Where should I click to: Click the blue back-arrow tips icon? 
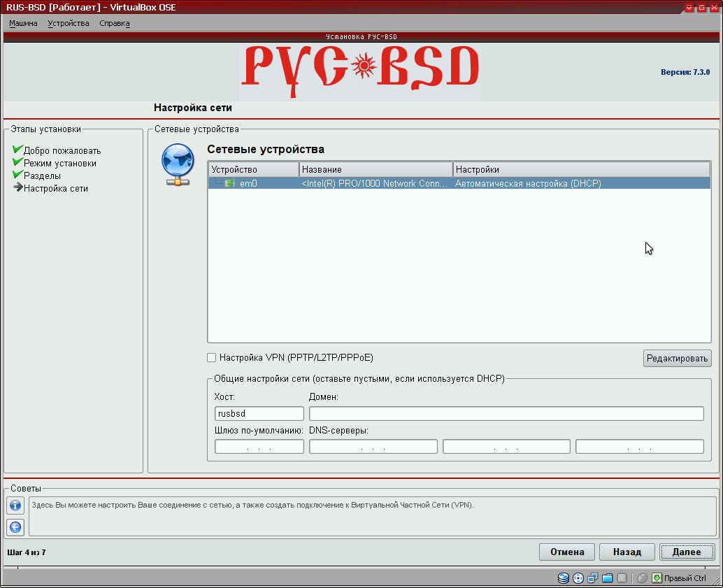pos(15,527)
